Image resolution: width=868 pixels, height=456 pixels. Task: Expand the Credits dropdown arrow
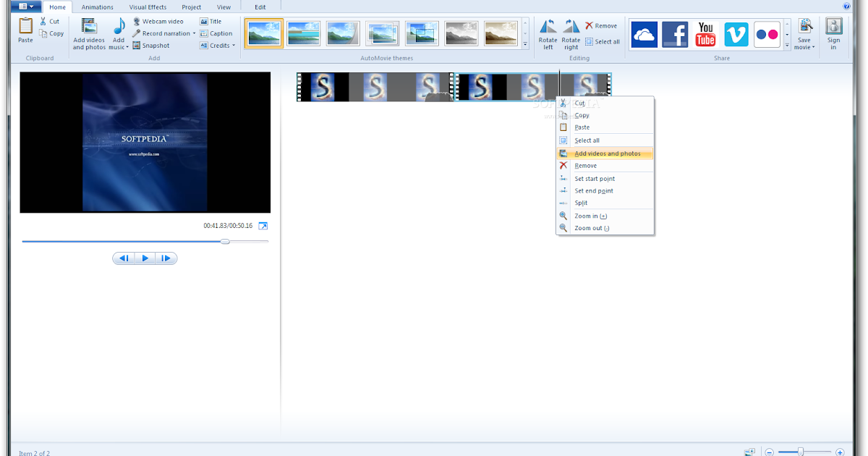[x=234, y=46]
